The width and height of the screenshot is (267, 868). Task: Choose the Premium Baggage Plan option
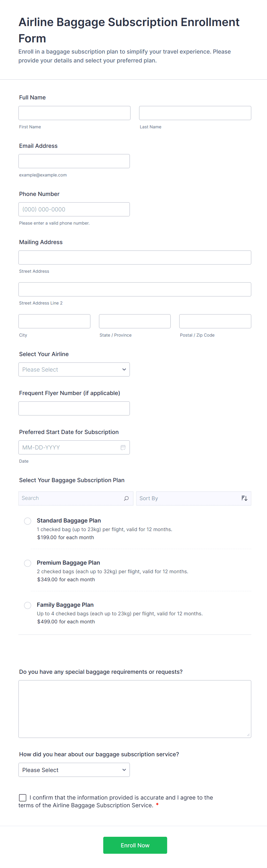click(28, 563)
